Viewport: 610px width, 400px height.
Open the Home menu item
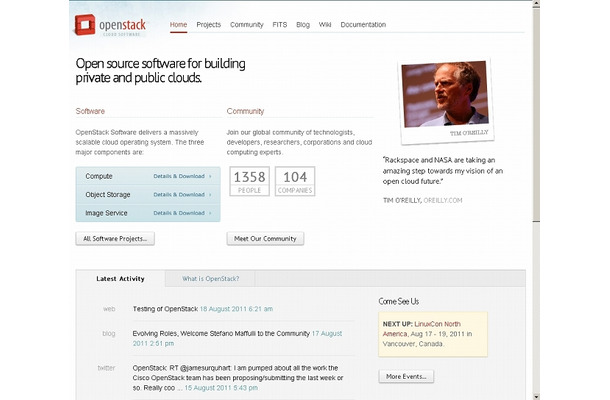[178, 25]
